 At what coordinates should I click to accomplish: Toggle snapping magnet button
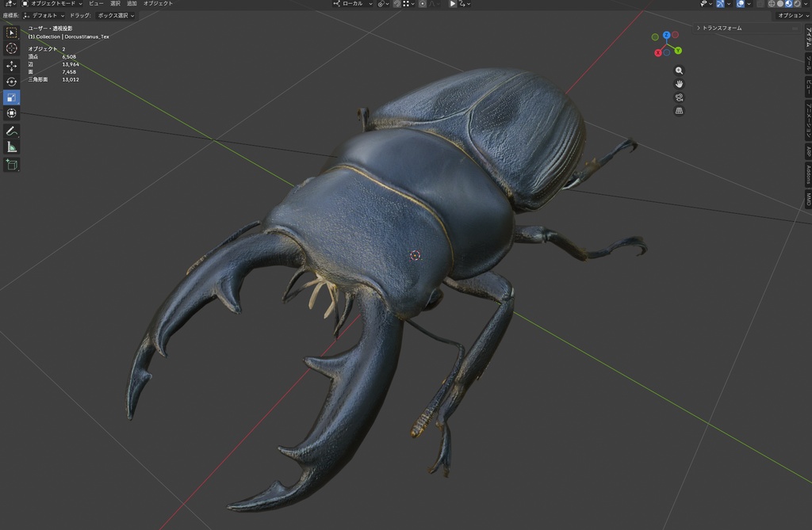pyautogui.click(x=397, y=4)
